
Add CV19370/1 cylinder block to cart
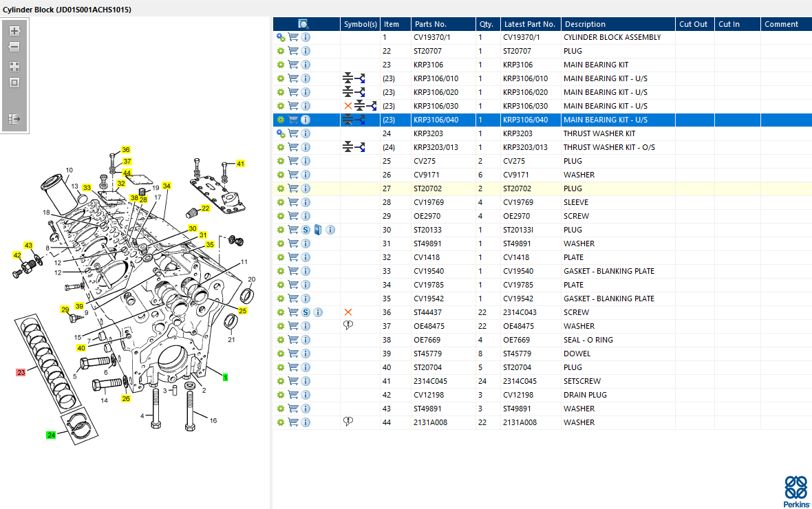[x=293, y=37]
